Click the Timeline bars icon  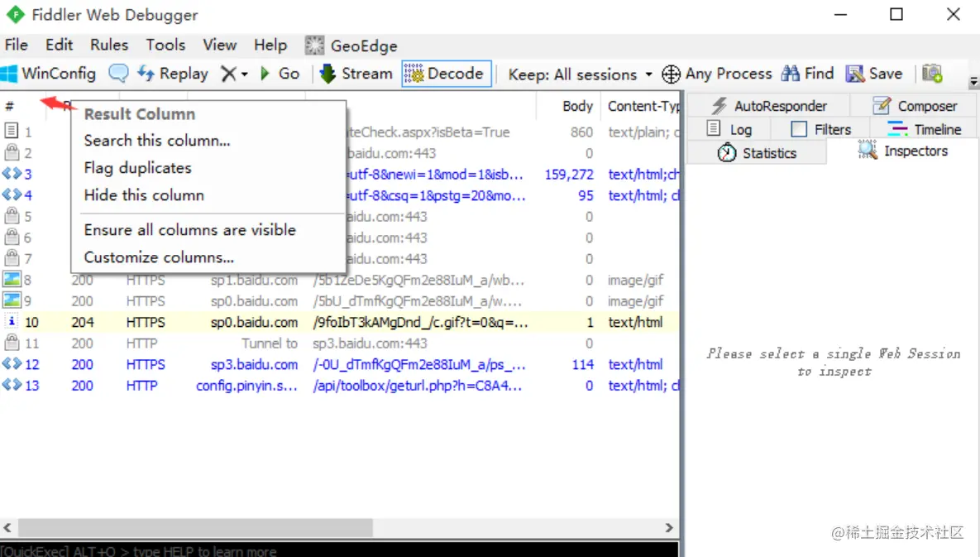897,129
